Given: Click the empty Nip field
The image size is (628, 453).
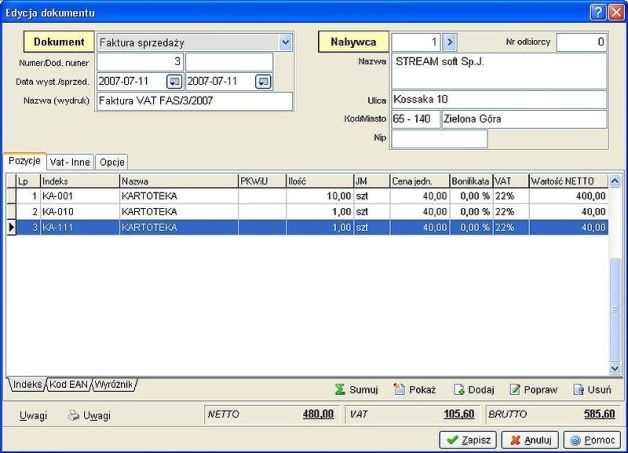Looking at the screenshot, I should click(x=439, y=139).
